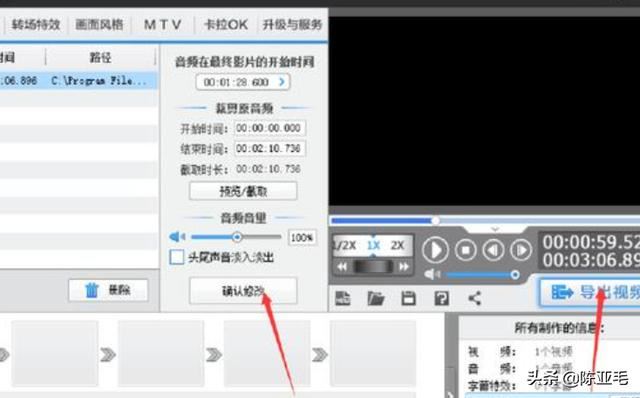
Task: Click the 开始时间 input field
Action: point(270,128)
